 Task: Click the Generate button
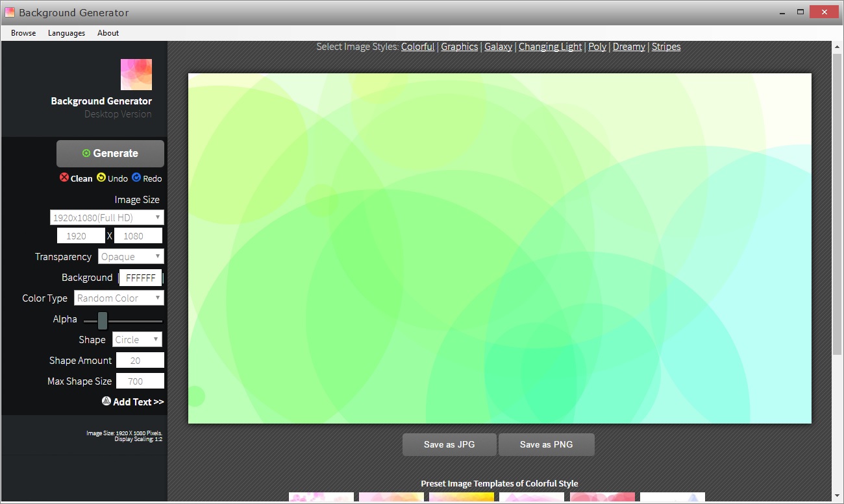(110, 154)
